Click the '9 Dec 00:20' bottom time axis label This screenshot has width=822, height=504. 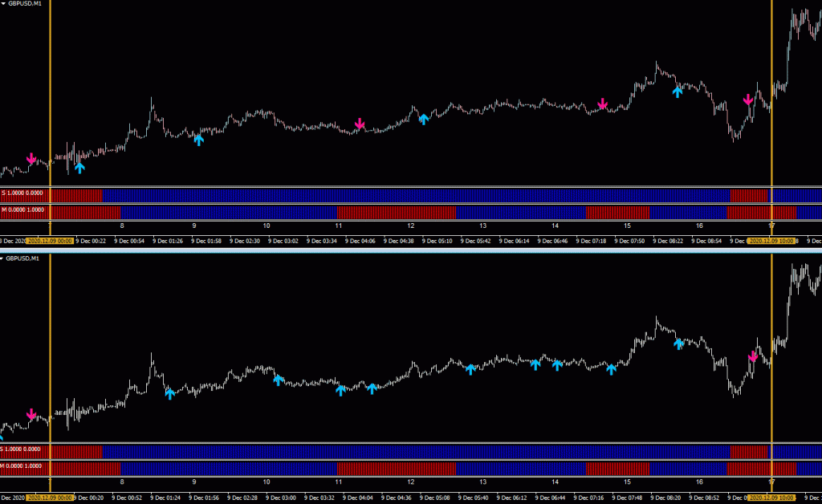click(88, 498)
